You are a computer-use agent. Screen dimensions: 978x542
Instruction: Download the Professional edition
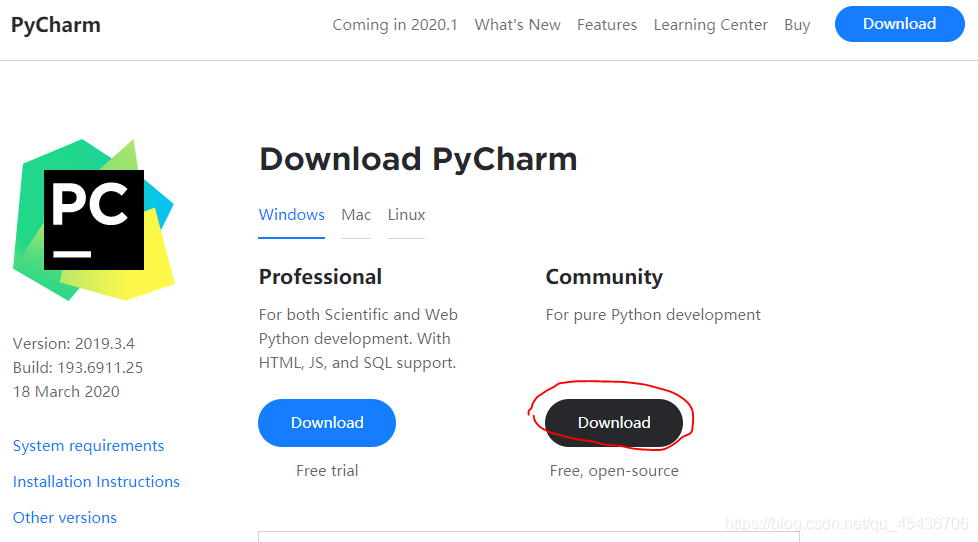click(x=327, y=423)
